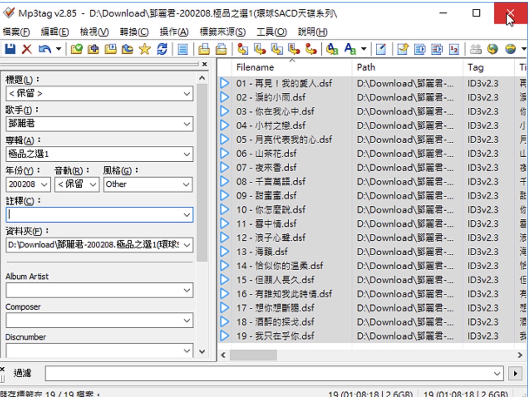Expand the Composer combo box
Viewport: 532px width, 397px height.
(x=187, y=321)
